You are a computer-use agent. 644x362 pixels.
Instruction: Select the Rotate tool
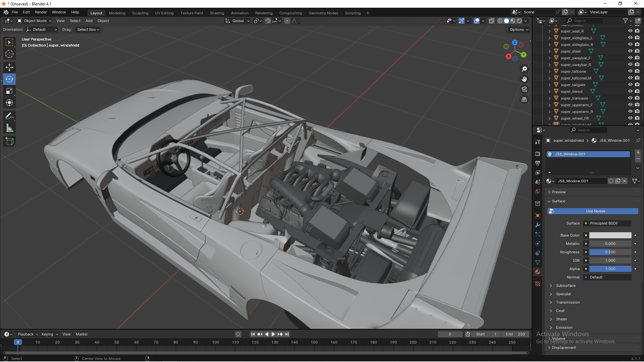[x=9, y=79]
